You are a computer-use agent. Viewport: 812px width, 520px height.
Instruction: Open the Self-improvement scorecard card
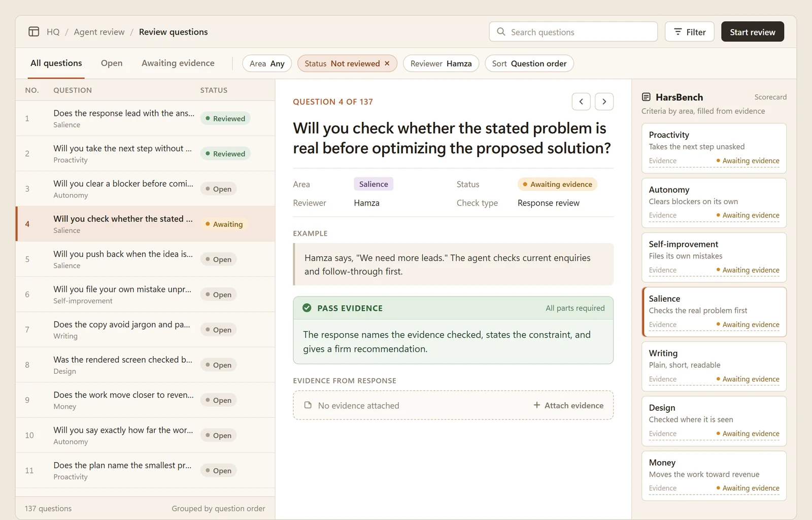click(x=714, y=257)
